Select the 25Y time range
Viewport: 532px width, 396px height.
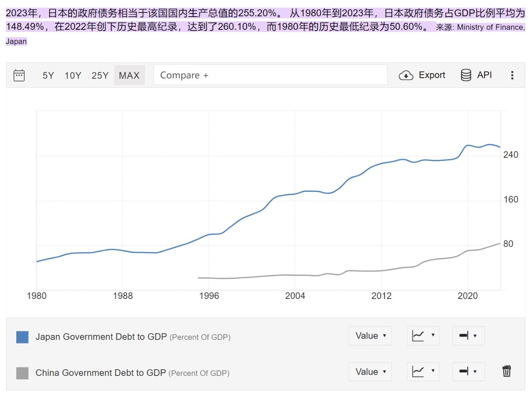click(x=100, y=75)
